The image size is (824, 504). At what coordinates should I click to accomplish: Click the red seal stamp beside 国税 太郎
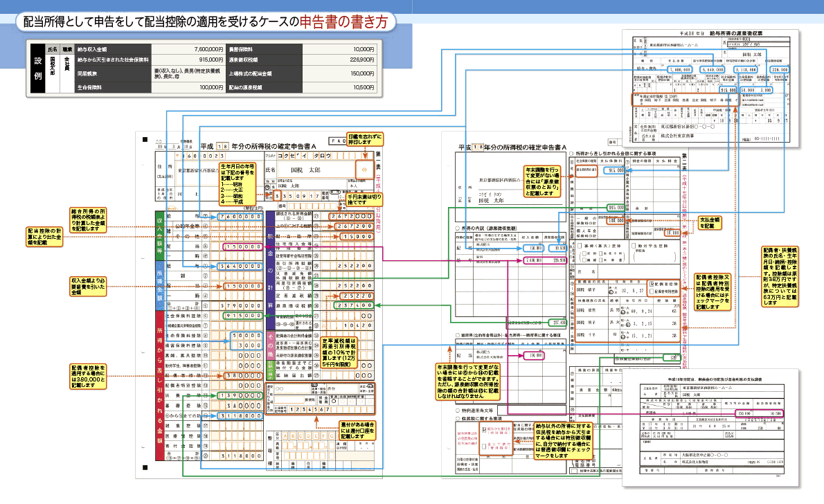coord(365,170)
